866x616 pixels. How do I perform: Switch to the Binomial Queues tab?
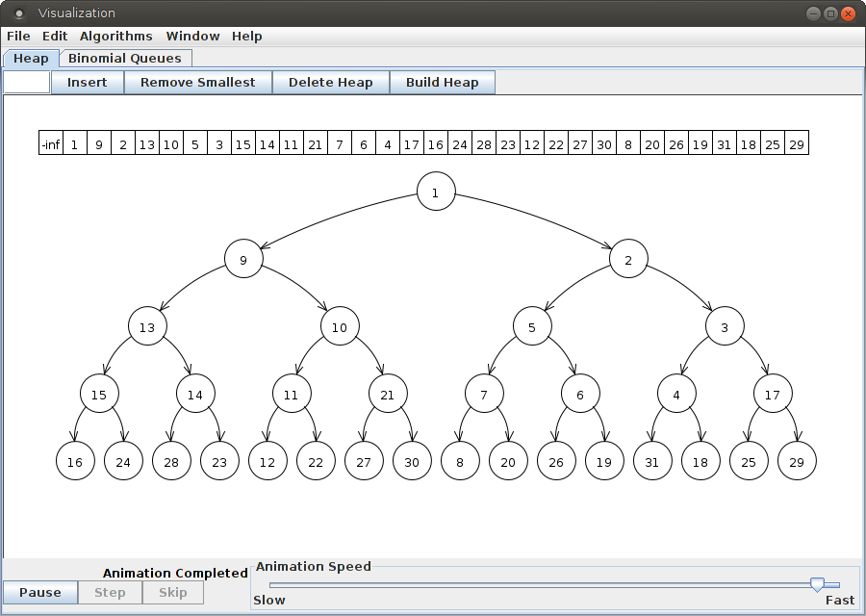(124, 59)
